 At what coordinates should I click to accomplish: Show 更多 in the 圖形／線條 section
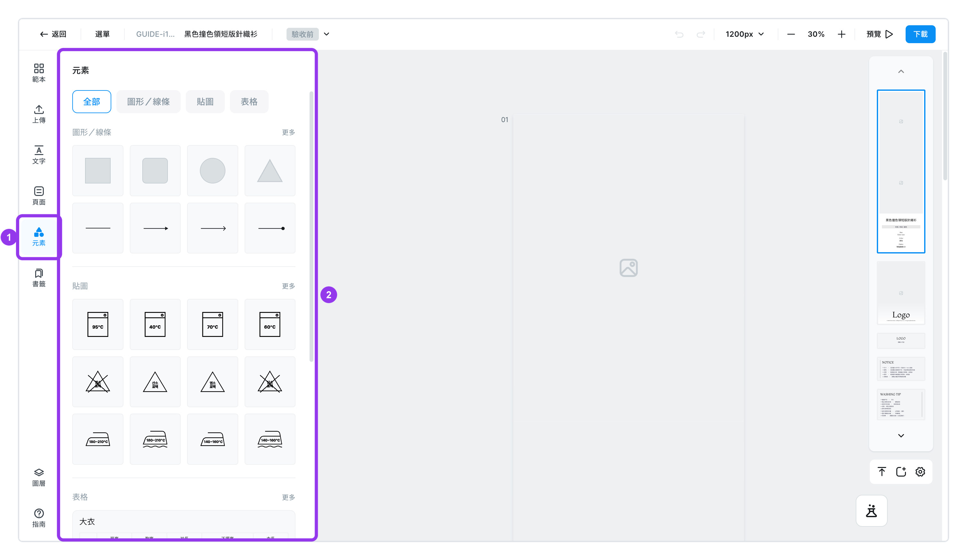288,132
